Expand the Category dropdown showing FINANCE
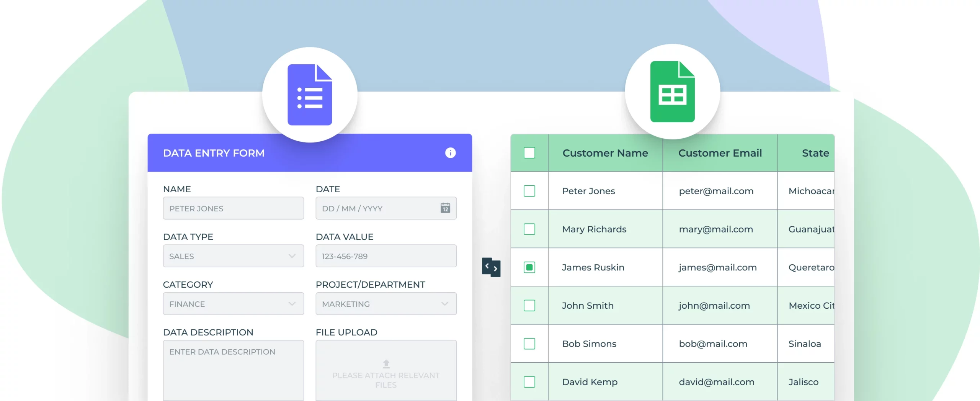980x401 pixels. point(234,304)
